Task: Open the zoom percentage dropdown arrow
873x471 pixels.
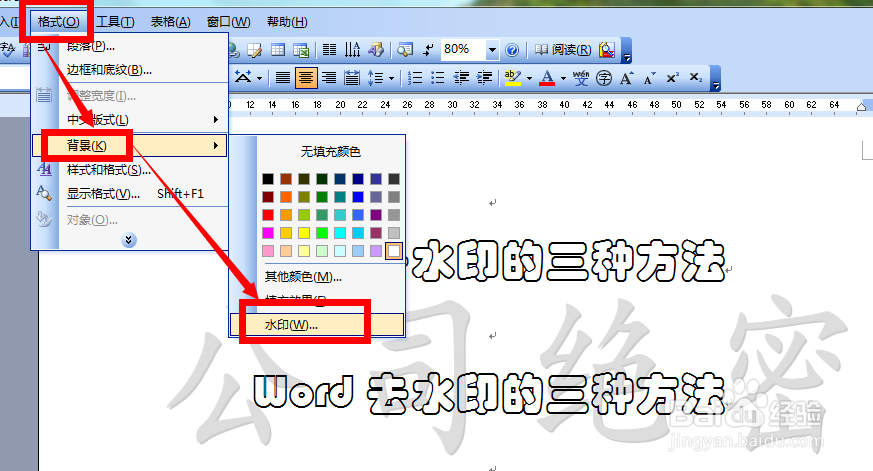Action: point(492,50)
